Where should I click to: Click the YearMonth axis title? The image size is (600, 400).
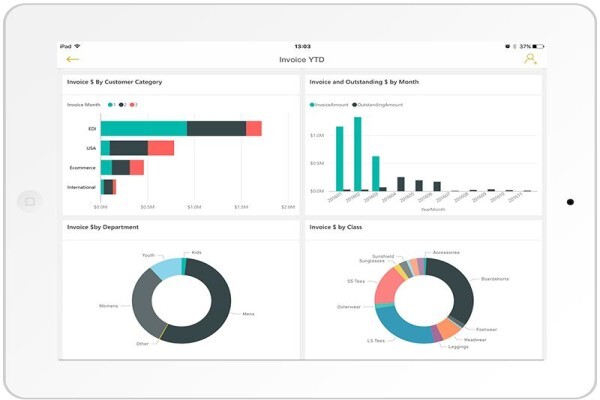433,209
